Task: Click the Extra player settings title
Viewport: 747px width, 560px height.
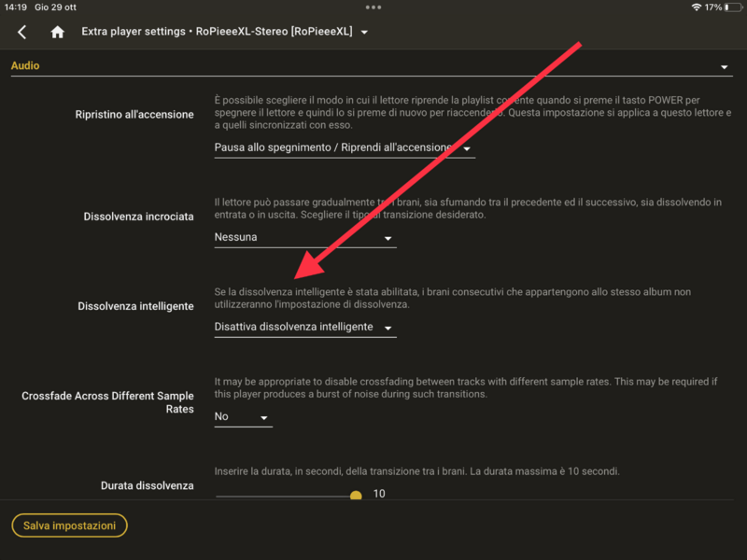Action: coord(134,32)
